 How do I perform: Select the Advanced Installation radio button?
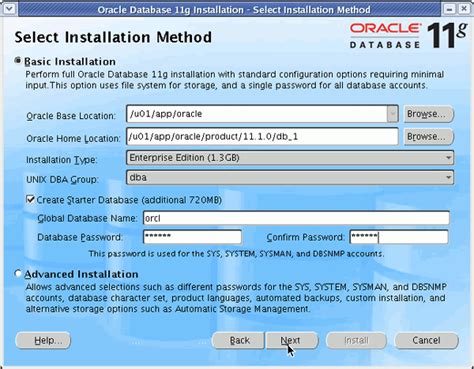(18, 274)
